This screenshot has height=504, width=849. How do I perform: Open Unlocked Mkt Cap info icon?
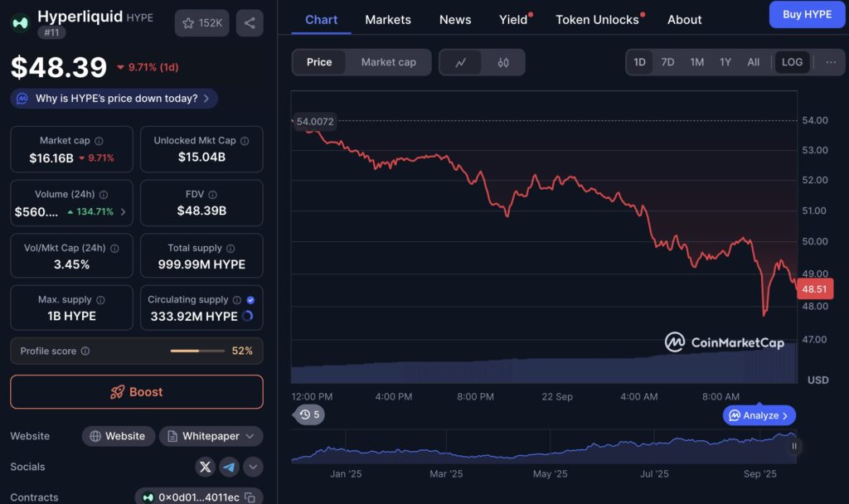[245, 141]
